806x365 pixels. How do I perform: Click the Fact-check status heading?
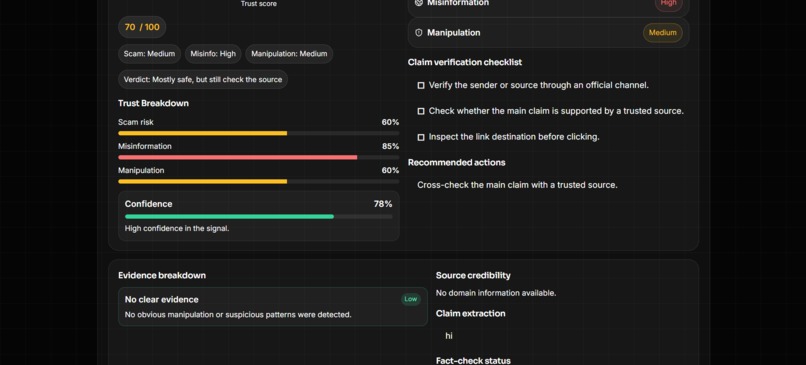473,361
